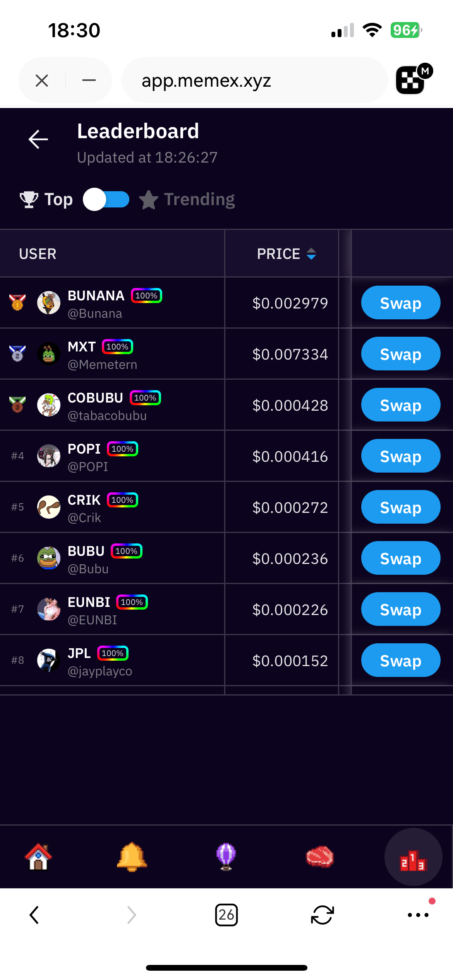Tap the wallet extension icon beside URL
Screen dimensions: 453x980
pyautogui.click(x=412, y=80)
